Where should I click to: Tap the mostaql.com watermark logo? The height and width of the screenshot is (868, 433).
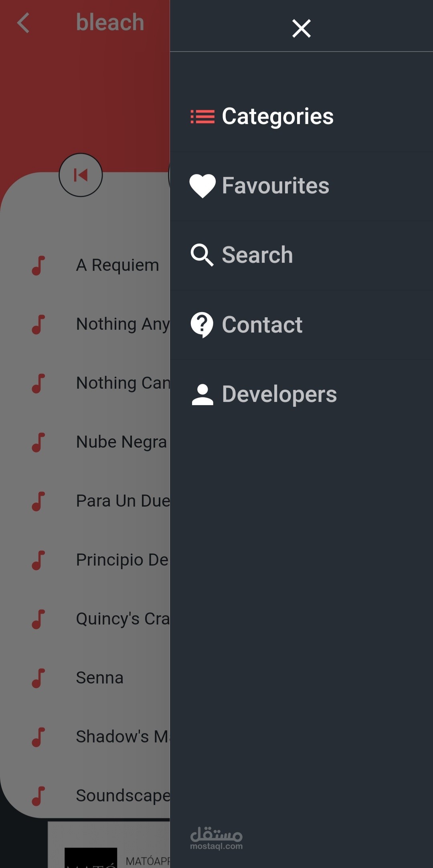pyautogui.click(x=216, y=838)
